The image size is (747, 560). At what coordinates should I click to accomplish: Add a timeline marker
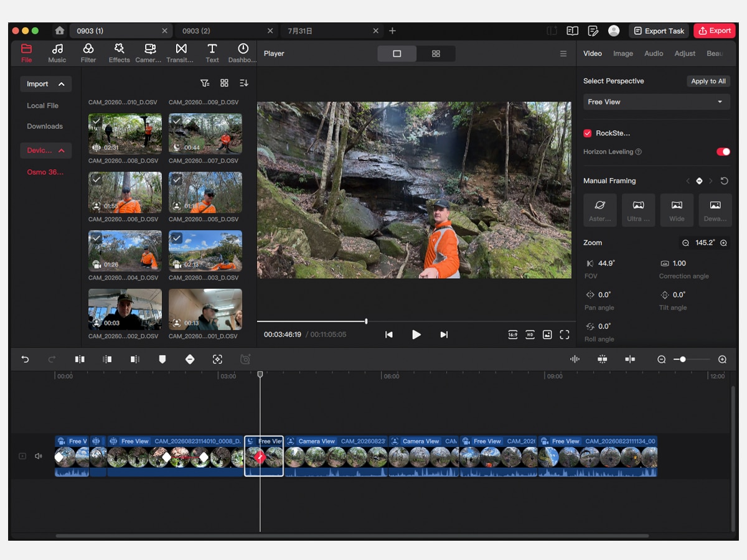pos(162,359)
